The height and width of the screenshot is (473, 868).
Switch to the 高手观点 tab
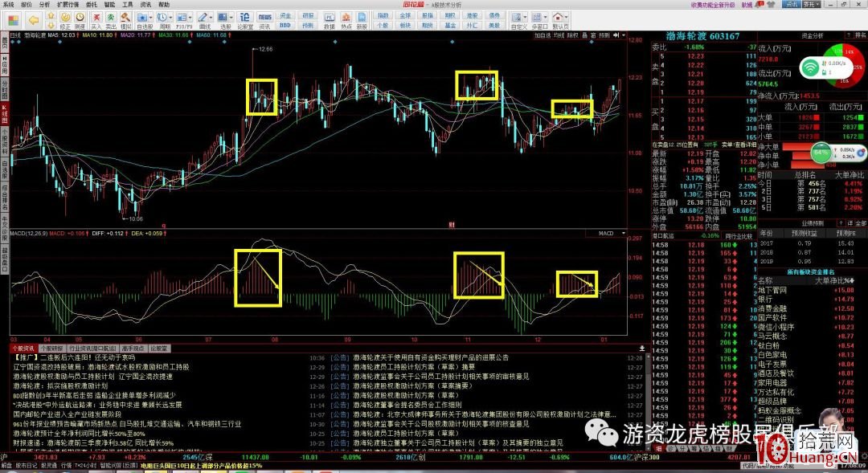(x=133, y=349)
